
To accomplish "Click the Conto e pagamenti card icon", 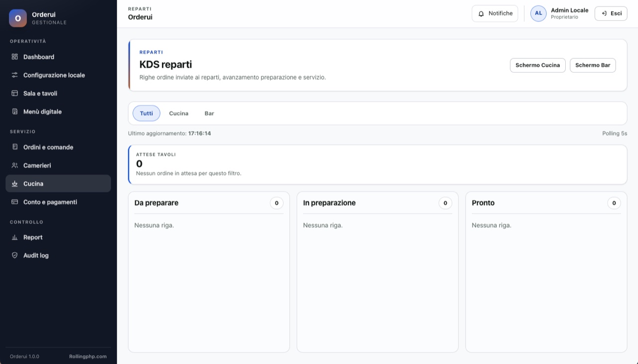I will (14, 202).
